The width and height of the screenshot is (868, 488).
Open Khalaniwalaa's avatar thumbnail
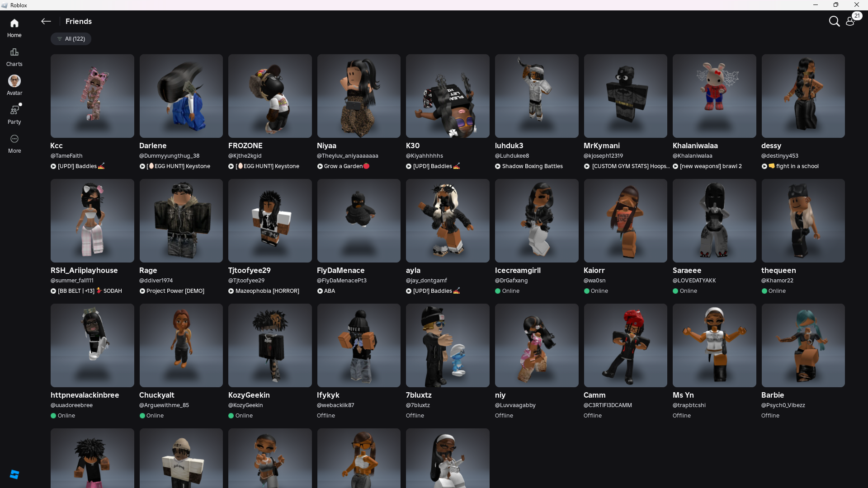714,96
